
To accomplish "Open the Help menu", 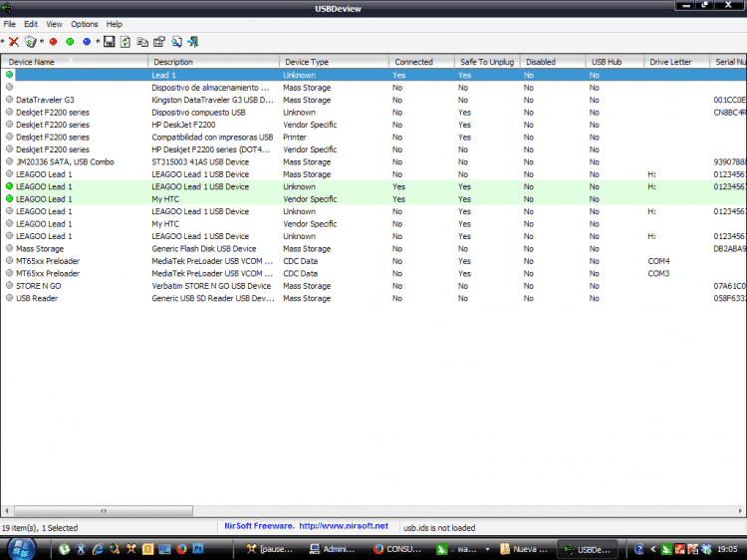I will click(114, 24).
